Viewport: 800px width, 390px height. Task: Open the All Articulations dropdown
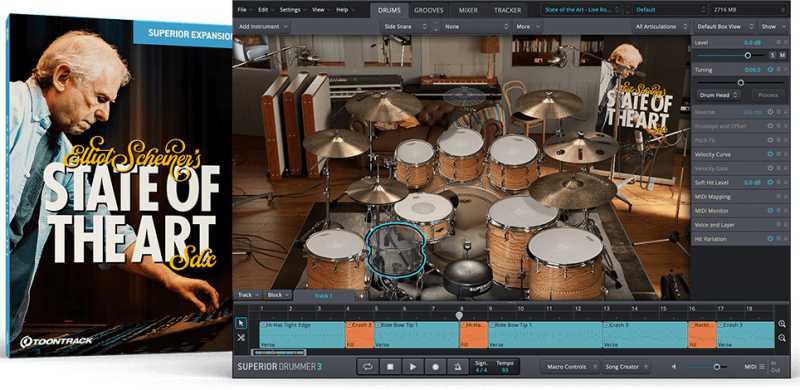(x=661, y=26)
